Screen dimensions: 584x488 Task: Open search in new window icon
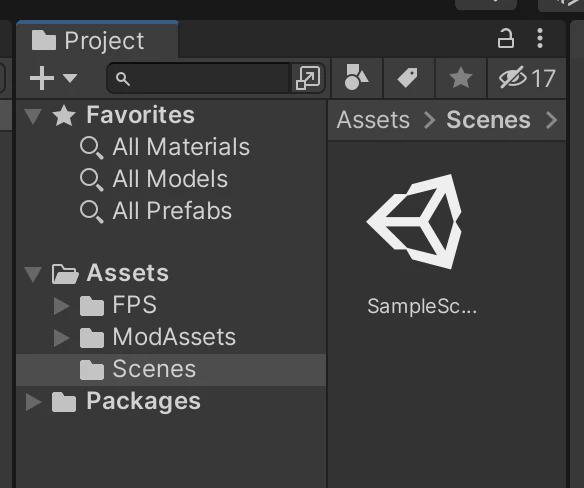coord(308,78)
